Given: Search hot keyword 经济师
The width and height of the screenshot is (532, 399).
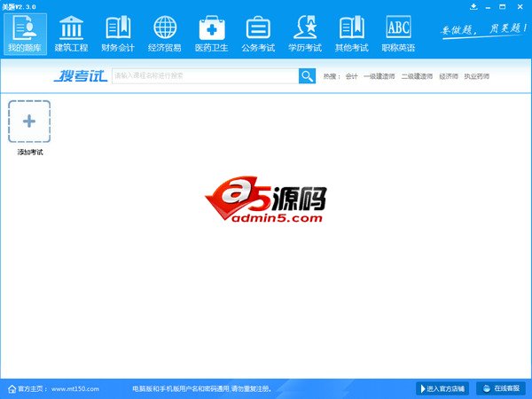Looking at the screenshot, I should [449, 76].
